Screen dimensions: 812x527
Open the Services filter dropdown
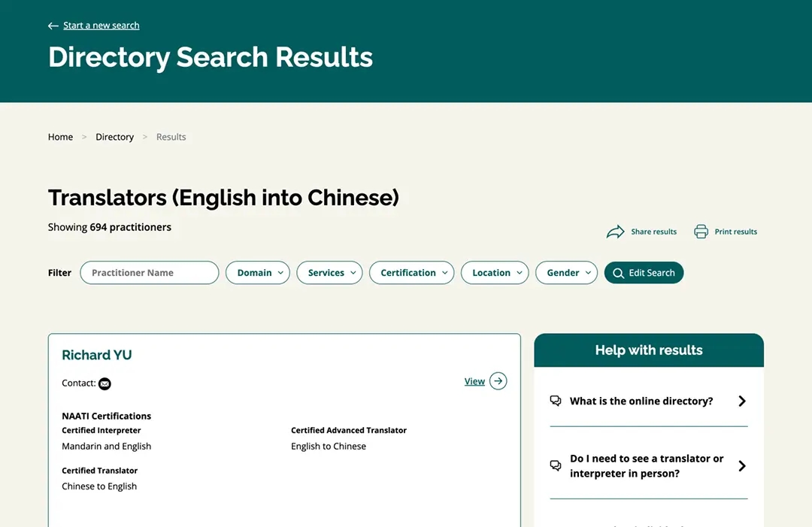coord(329,273)
